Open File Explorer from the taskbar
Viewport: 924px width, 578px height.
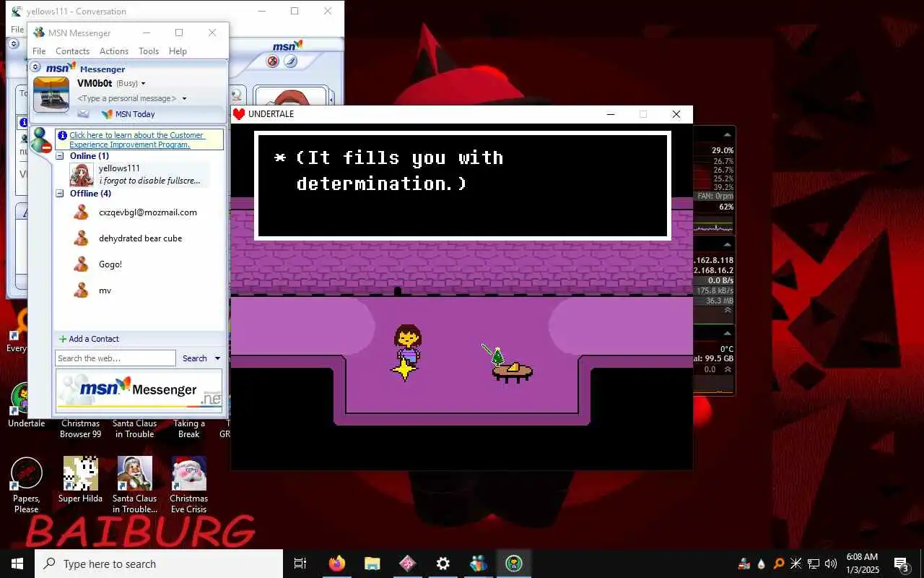coord(372,564)
